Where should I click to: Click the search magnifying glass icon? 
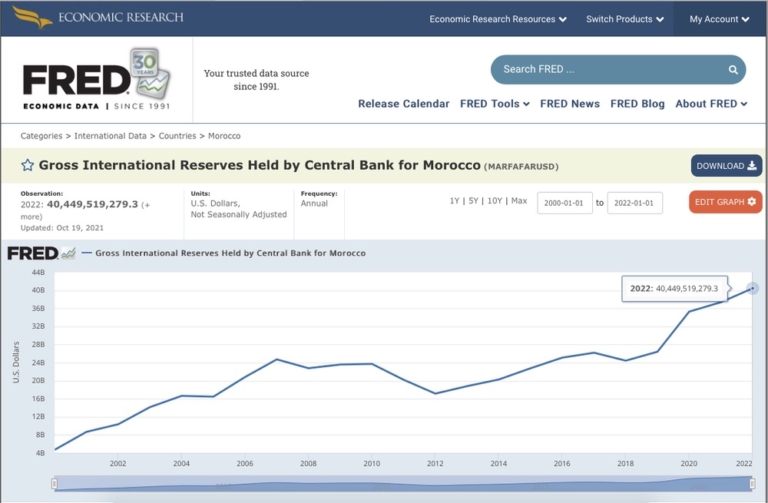[733, 70]
